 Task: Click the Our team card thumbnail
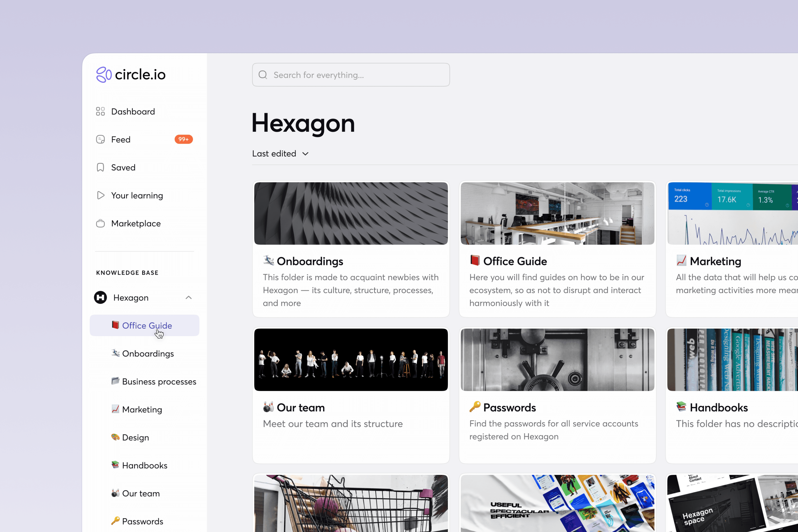coord(351,360)
